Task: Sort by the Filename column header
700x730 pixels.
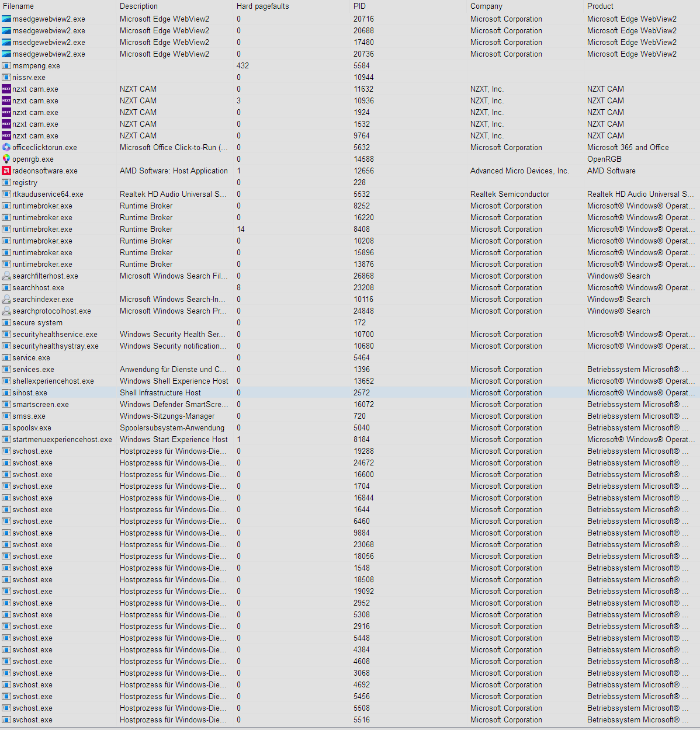Action: point(18,6)
